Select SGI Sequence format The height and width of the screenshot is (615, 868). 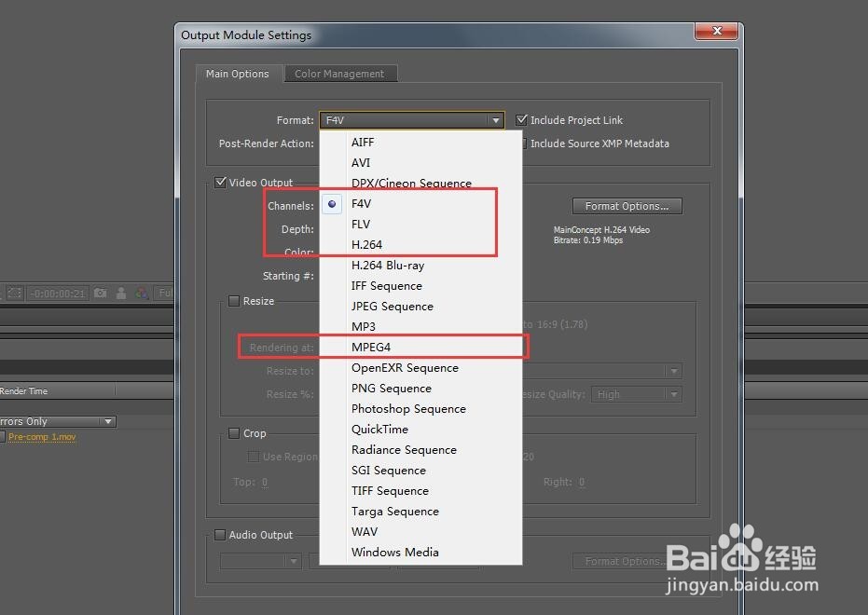pos(420,470)
